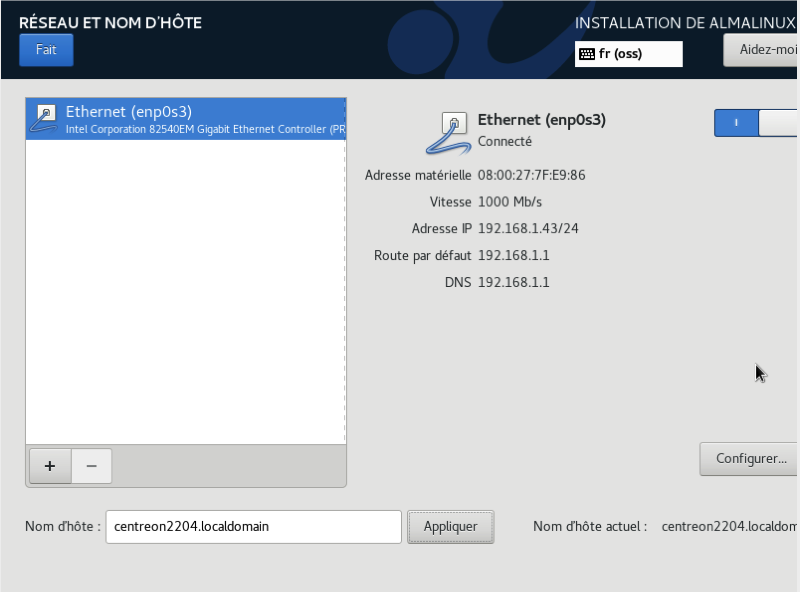Open the fr (oss) keyboard layout selector
Viewport: 800px width, 592px height.
(x=628, y=54)
